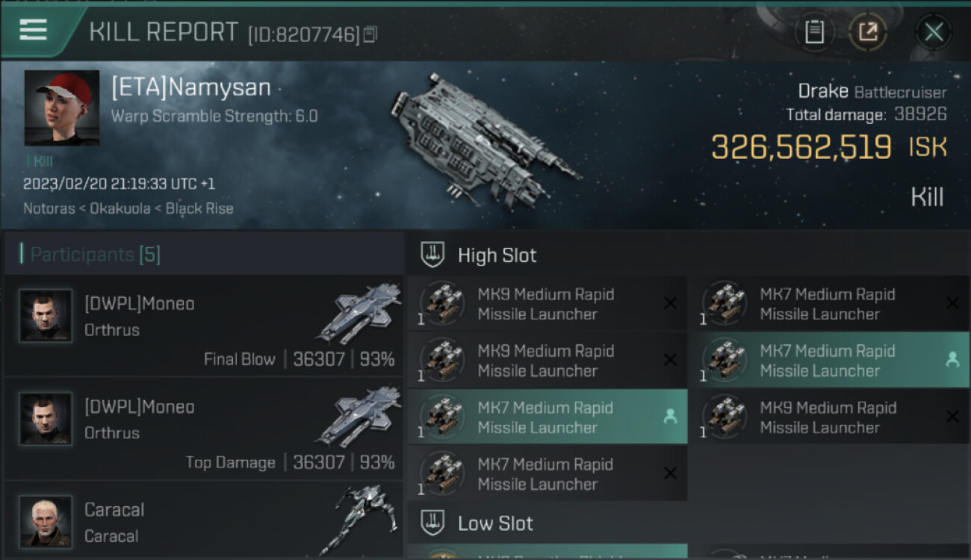Click the Low Slot section icon

point(433,523)
